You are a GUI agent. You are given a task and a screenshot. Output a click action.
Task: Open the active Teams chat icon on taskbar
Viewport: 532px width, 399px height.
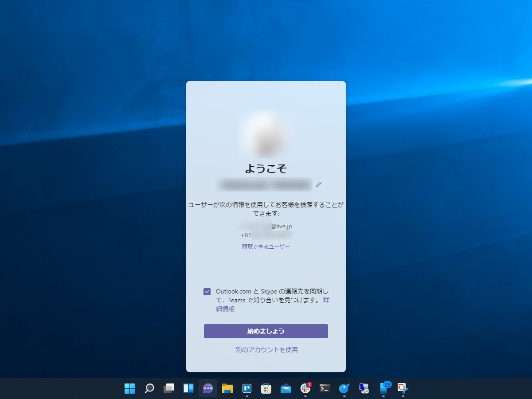coord(207,388)
